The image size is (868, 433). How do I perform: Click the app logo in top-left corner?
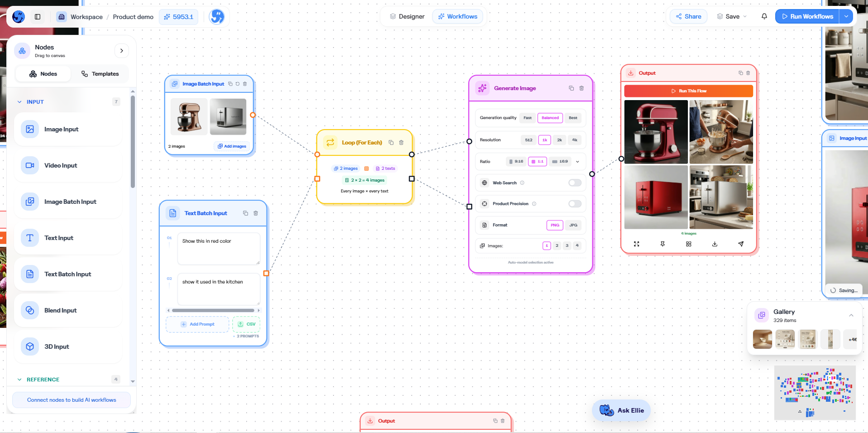19,17
